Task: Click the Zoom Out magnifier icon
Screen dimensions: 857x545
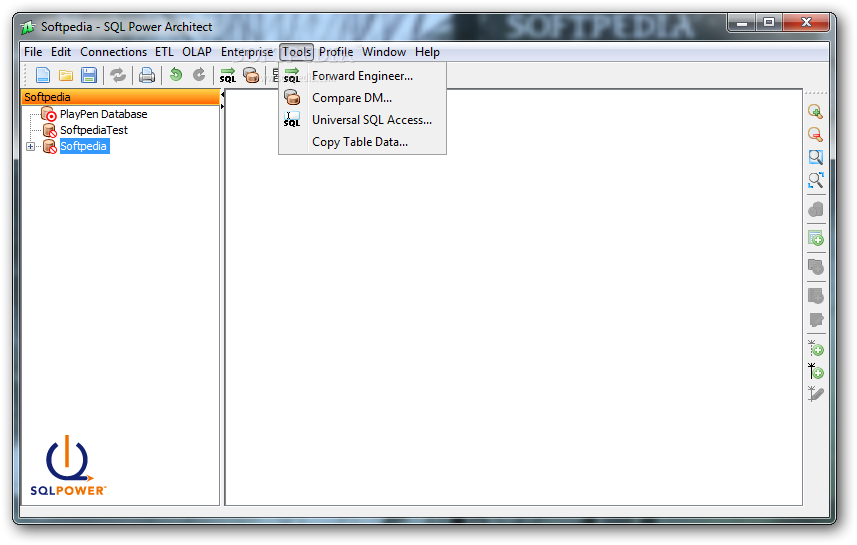Action: tap(815, 134)
